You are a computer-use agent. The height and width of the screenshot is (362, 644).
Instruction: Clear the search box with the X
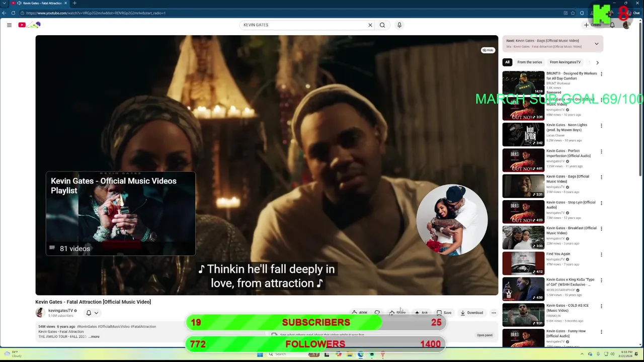coord(370,25)
